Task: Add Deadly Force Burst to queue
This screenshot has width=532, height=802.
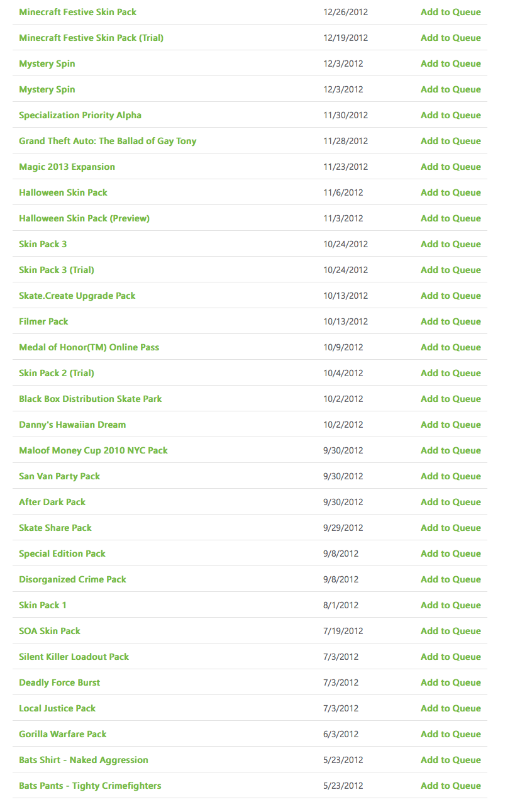Action: click(x=451, y=682)
